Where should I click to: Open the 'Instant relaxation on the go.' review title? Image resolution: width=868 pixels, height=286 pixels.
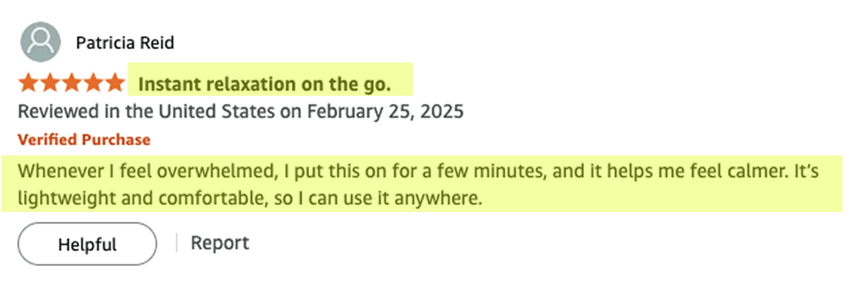click(265, 84)
